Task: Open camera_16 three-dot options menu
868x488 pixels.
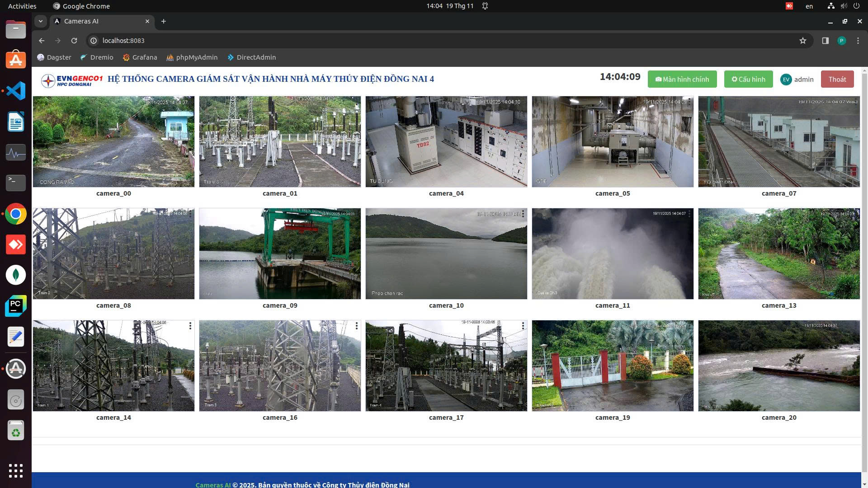Action: [357, 326]
